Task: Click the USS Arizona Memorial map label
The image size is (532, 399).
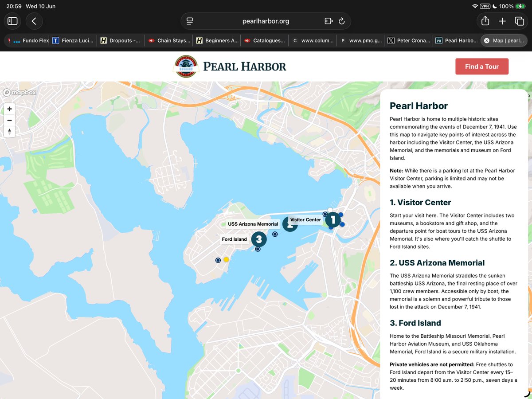Action: pyautogui.click(x=253, y=224)
